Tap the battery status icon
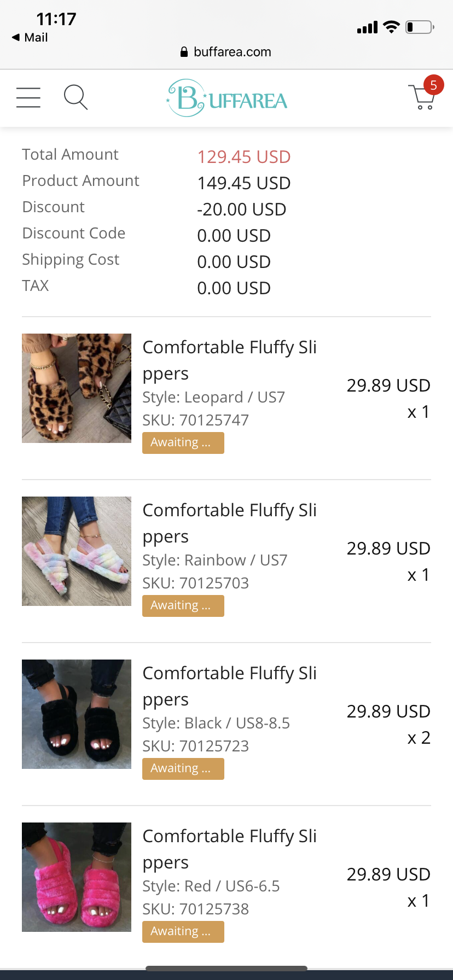Viewport: 453px width, 980px height. (420, 27)
